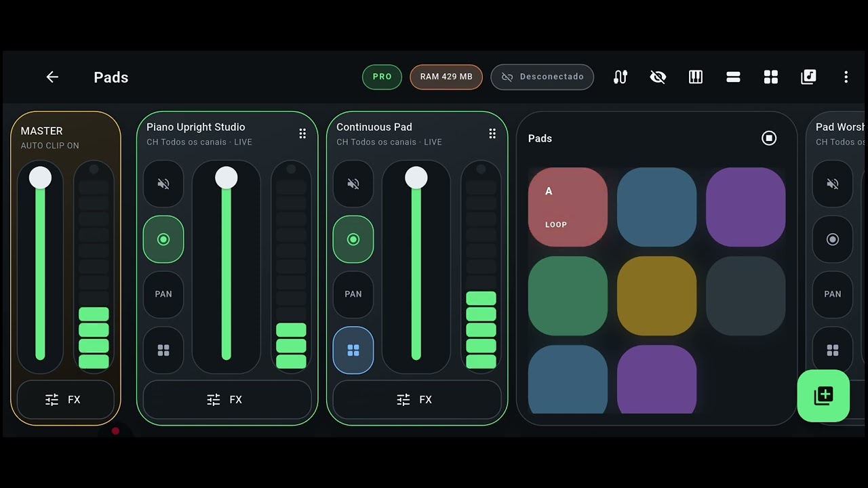The height and width of the screenshot is (488, 868).
Task: Mute the Pad Worship channel
Action: [833, 184]
